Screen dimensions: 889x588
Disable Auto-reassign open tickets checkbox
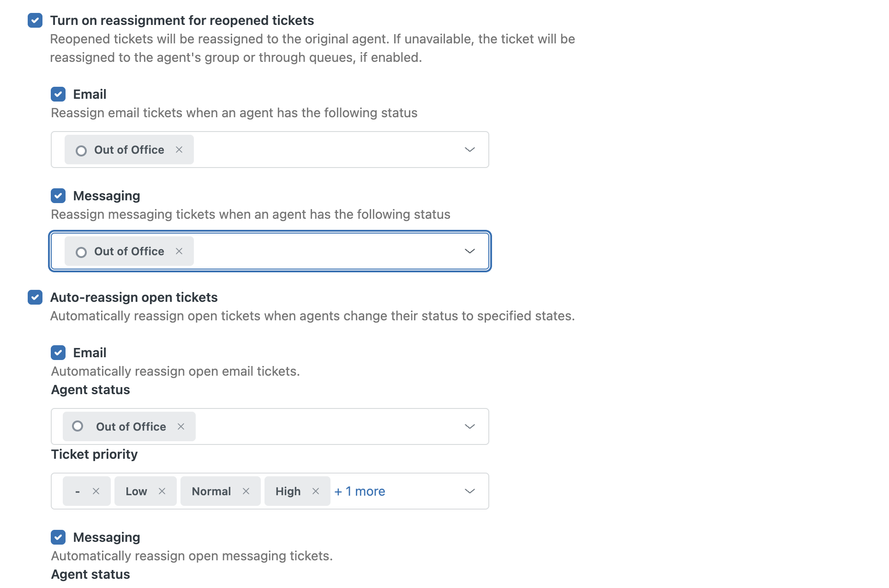(x=35, y=297)
